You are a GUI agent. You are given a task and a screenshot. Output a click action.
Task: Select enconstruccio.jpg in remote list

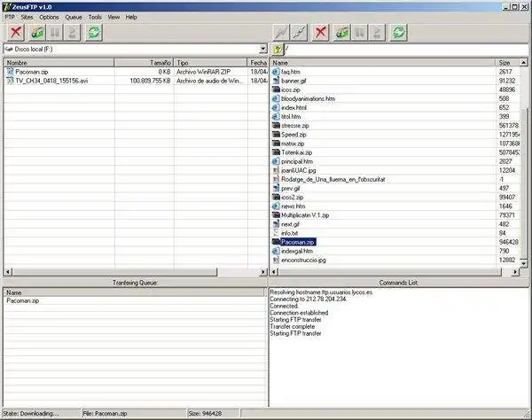pyautogui.click(x=303, y=260)
